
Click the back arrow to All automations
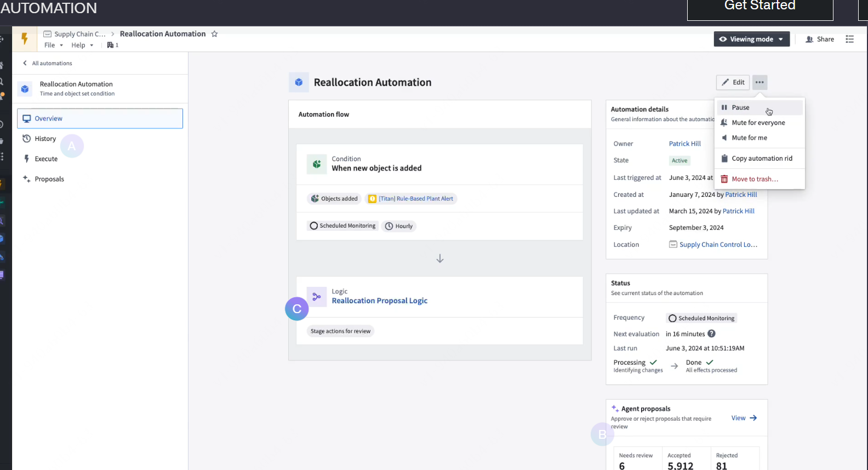pos(25,63)
